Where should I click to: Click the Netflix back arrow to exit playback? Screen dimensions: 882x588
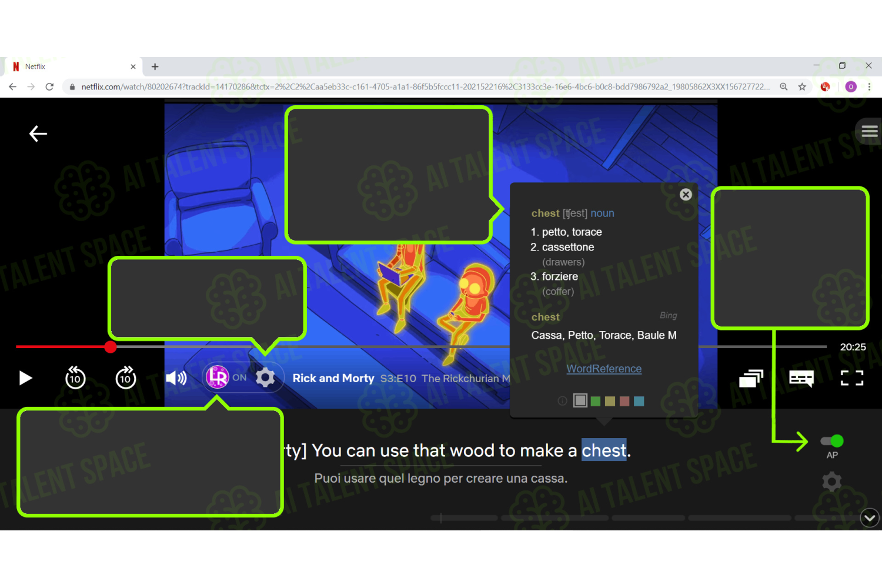point(38,134)
